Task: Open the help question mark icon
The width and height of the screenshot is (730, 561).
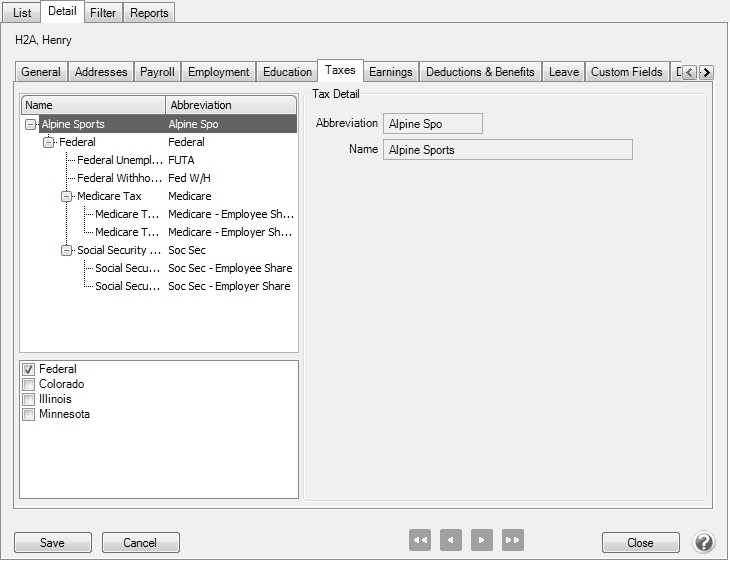Action: pyautogui.click(x=703, y=542)
